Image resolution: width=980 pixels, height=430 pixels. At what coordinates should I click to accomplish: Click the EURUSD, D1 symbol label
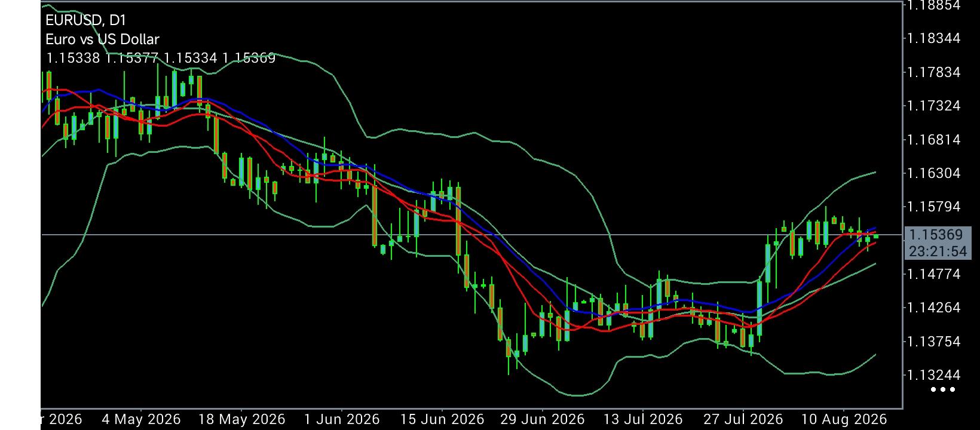tap(86, 20)
